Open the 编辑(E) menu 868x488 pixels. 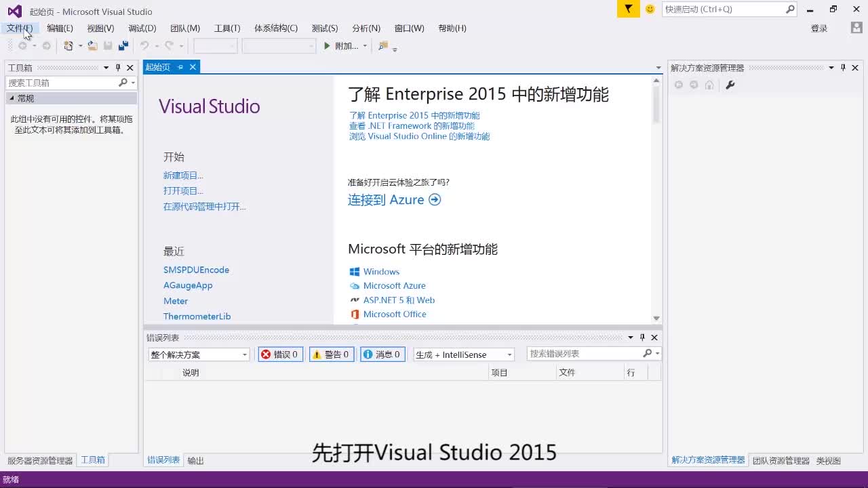pyautogui.click(x=60, y=28)
